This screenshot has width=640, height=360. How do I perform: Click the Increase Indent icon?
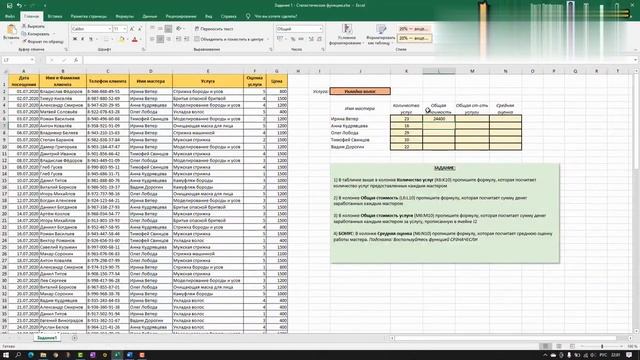187,39
